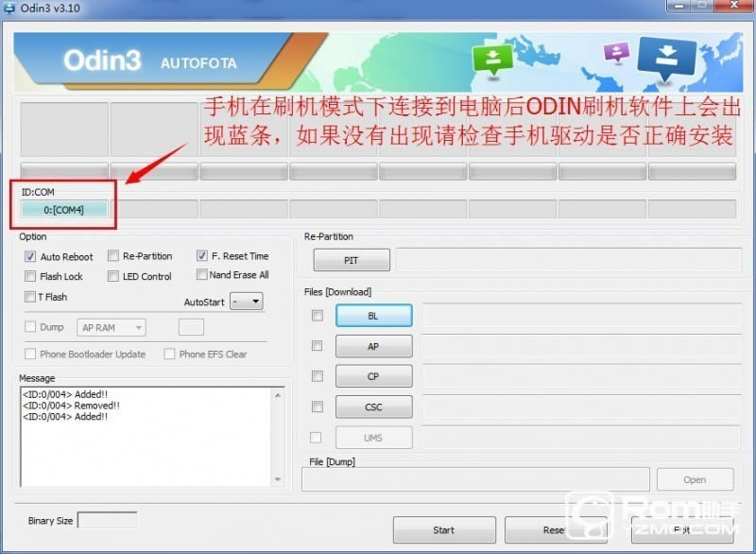Screen dimensions: 756x554
Task: Click the PIT button under Re-Partition
Action: coord(351,259)
